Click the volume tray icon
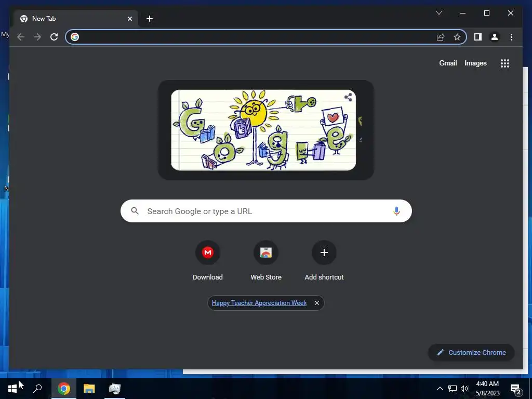This screenshot has height=399, width=532. pos(464,389)
